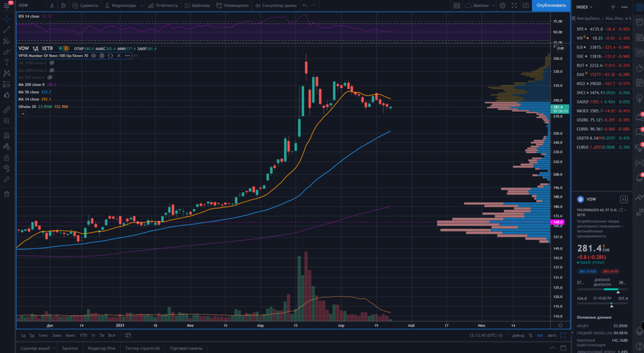Set range to 1г
The width and height of the screenshot is (644, 353).
pyautogui.click(x=93, y=335)
